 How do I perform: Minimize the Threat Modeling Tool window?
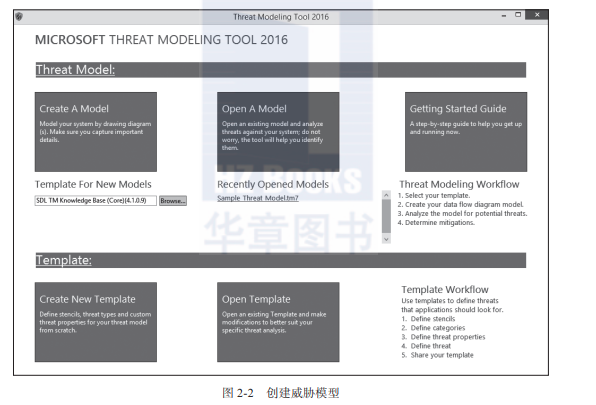click(504, 16)
